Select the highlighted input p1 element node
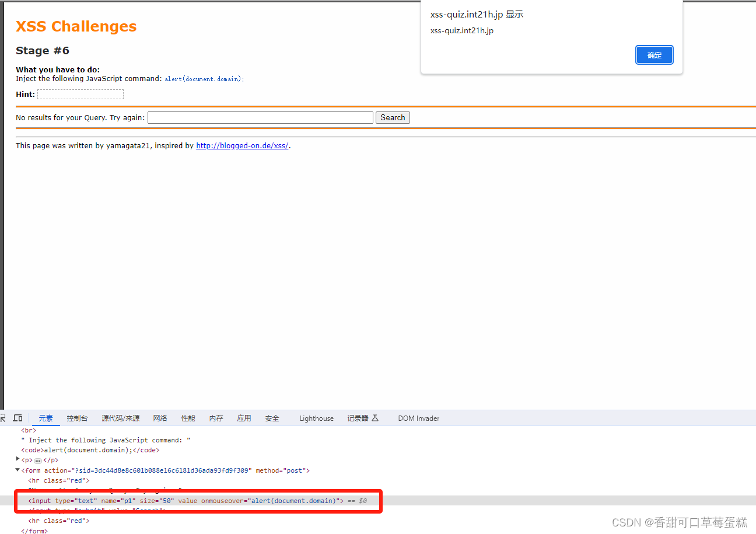The width and height of the screenshot is (756, 534). (175, 500)
